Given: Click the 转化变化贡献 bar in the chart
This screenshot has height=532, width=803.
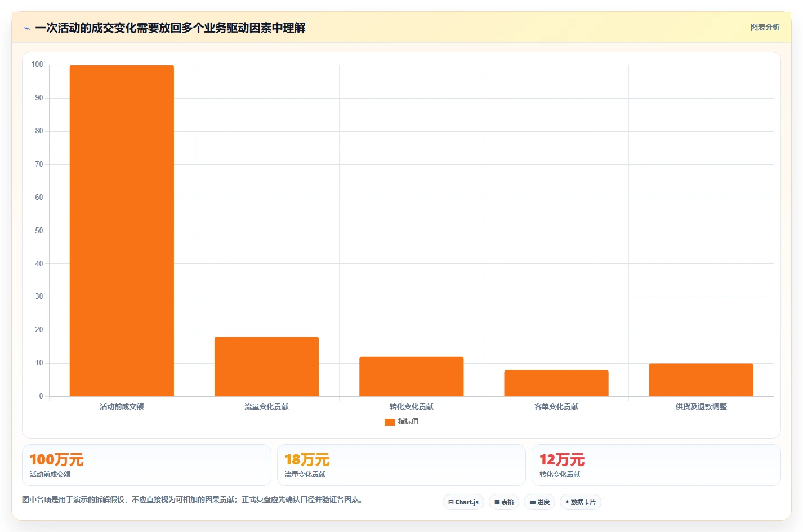Looking at the screenshot, I should tap(412, 377).
